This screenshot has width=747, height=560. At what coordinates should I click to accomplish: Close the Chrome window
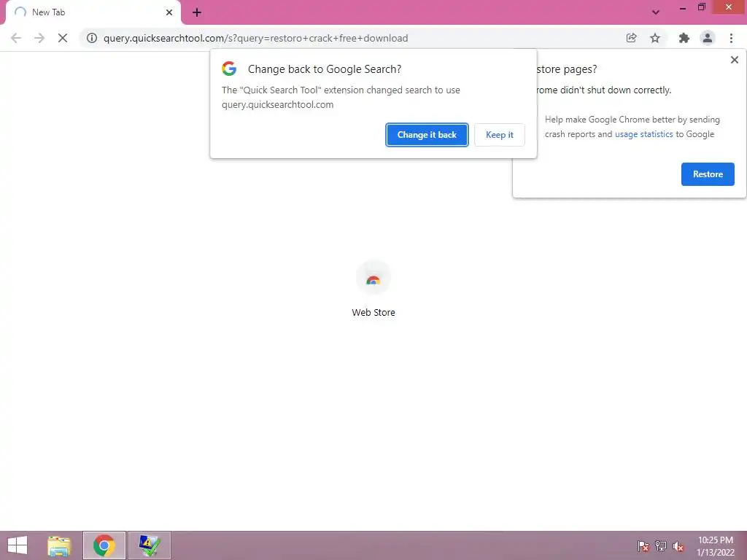pyautogui.click(x=729, y=7)
